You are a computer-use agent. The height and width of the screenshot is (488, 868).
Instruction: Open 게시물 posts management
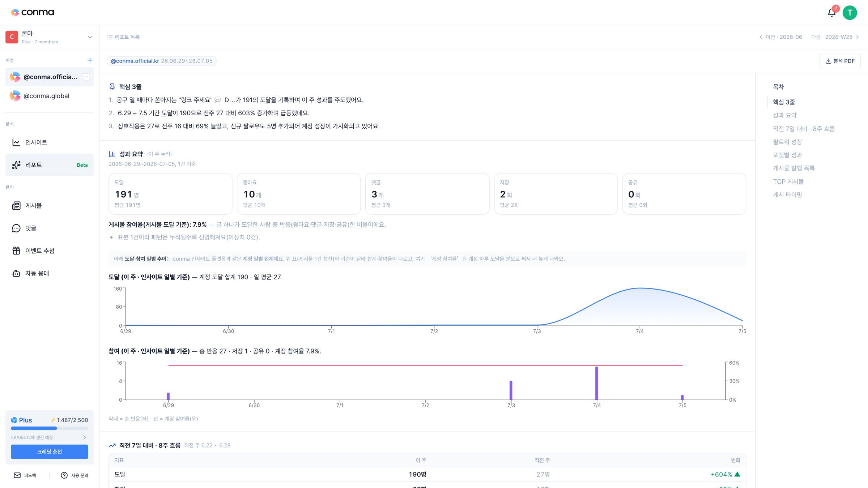tap(50, 205)
